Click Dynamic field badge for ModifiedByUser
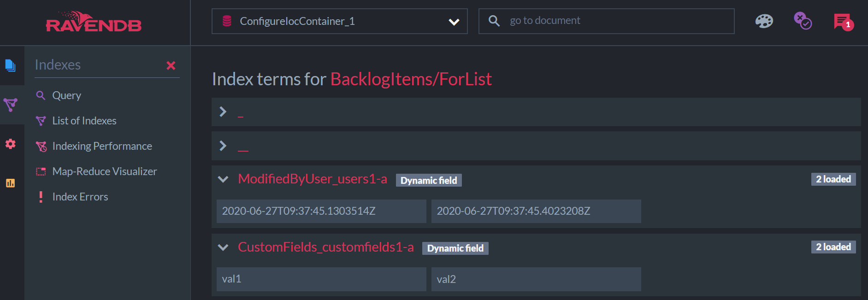Screen dimensions: 868x300 pos(429,180)
